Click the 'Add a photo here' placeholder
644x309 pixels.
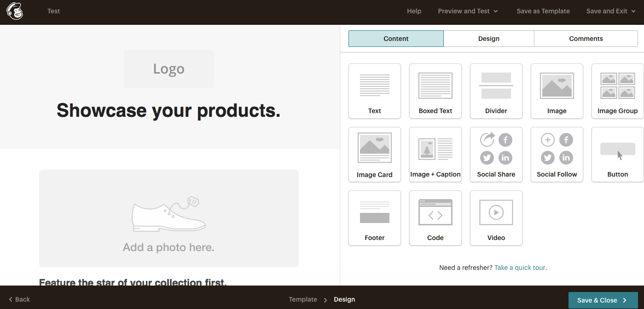click(x=168, y=218)
